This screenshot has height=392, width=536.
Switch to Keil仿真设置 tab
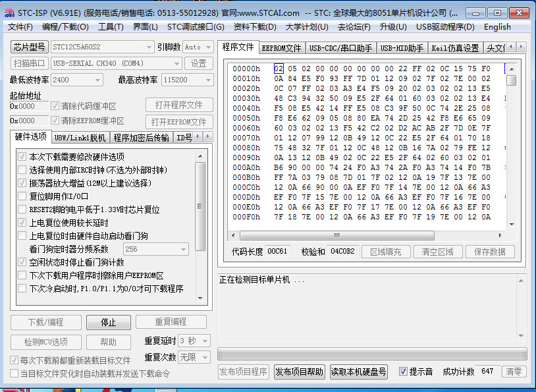[x=455, y=48]
